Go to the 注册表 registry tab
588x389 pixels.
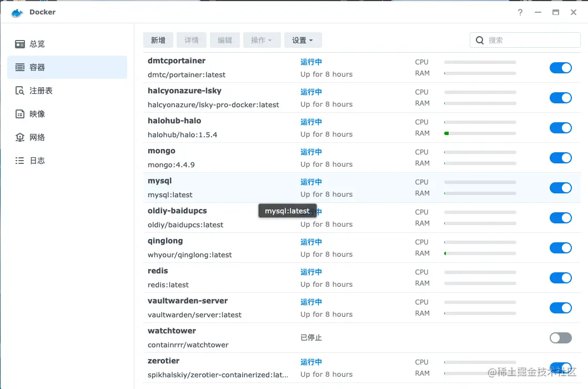[67, 91]
